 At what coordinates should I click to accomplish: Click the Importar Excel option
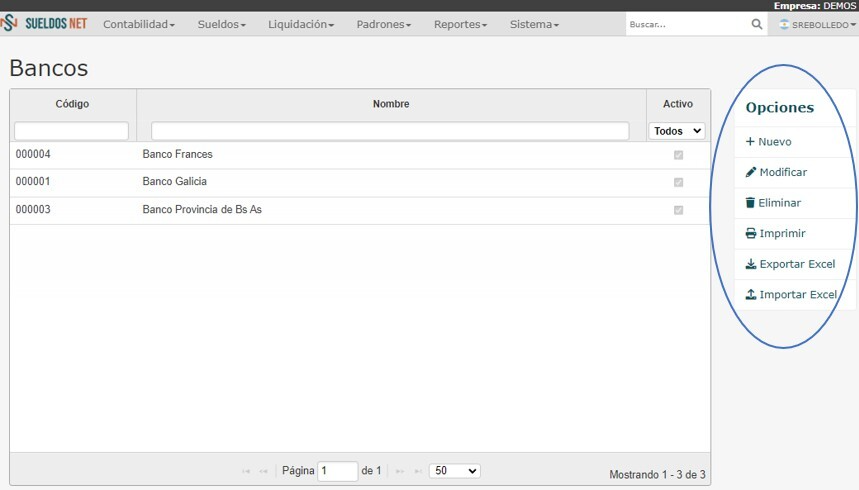pos(791,295)
